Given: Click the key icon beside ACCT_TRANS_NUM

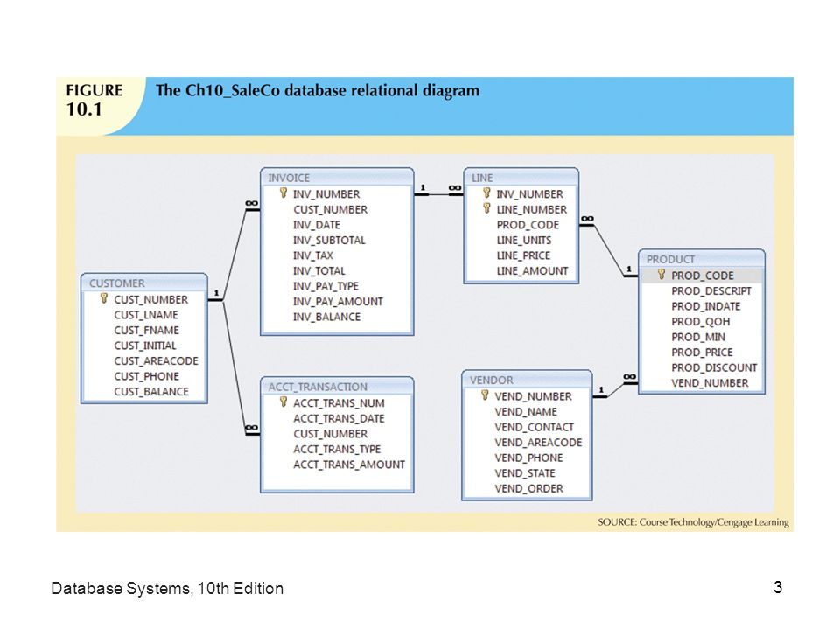Looking at the screenshot, I should [283, 402].
